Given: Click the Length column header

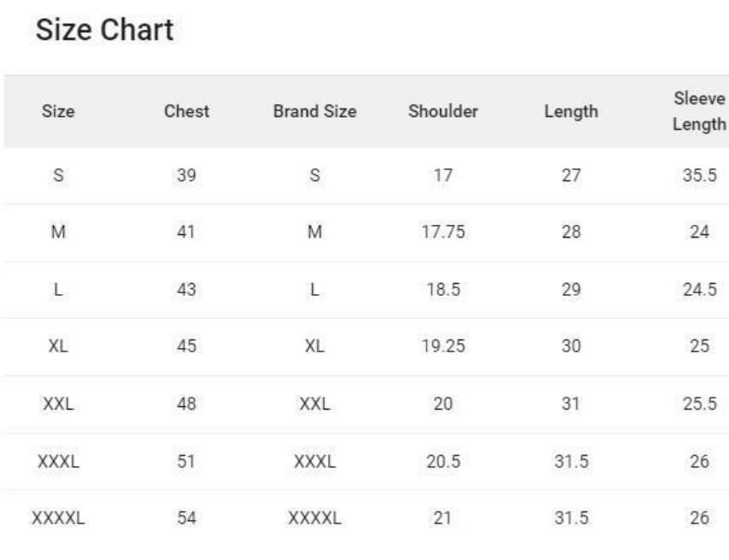Looking at the screenshot, I should pos(571,111).
